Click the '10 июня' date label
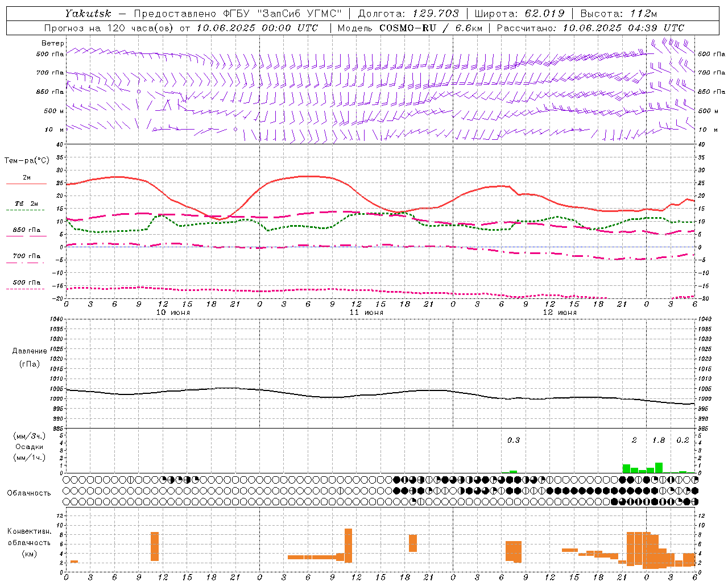The width and height of the screenshot is (728, 582). [173, 313]
